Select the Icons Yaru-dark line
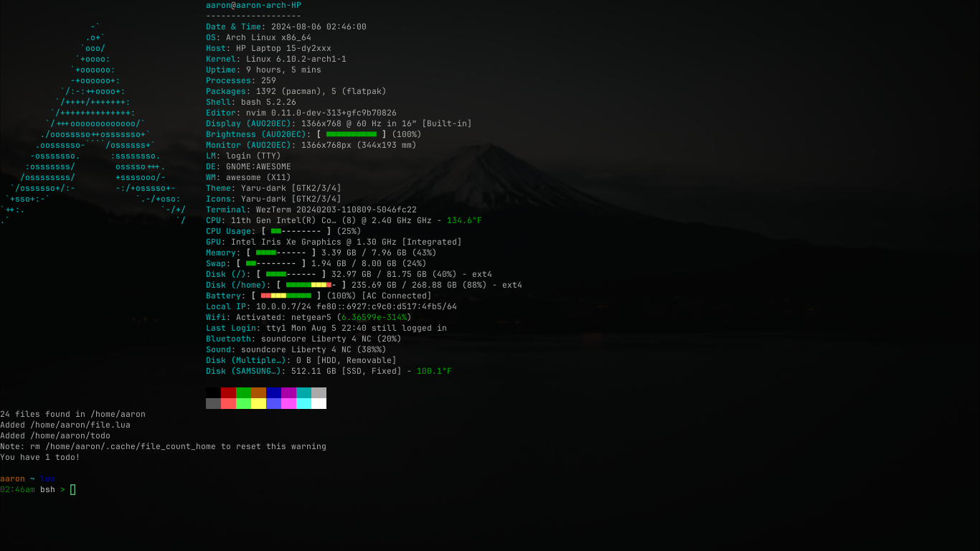The image size is (980, 551). pyautogui.click(x=273, y=199)
